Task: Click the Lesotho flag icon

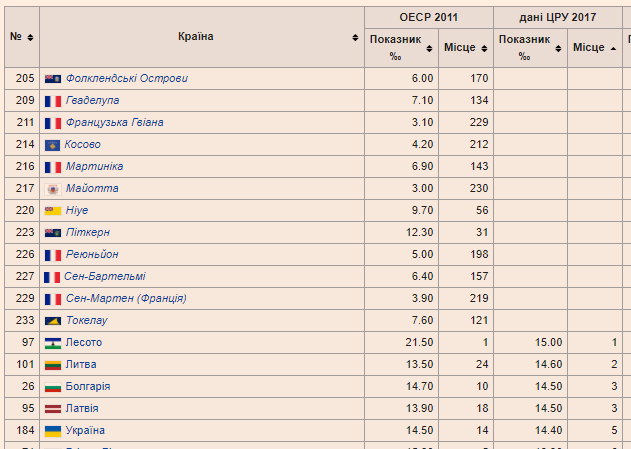Action: (53, 343)
